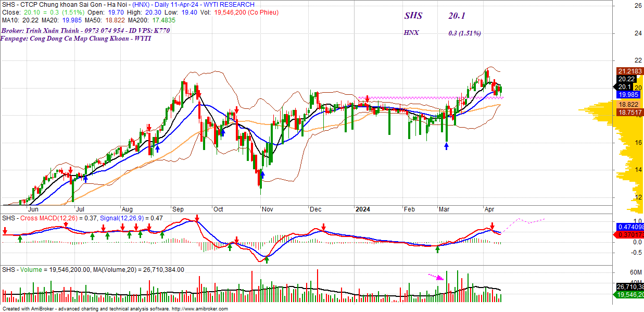Click the blue buy arrow below the March low

coord(446,146)
